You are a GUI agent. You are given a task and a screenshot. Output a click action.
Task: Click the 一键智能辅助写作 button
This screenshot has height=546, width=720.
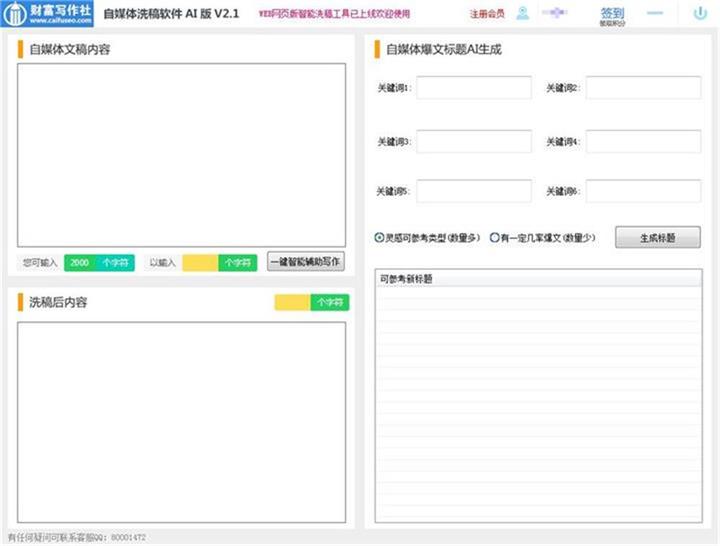306,262
